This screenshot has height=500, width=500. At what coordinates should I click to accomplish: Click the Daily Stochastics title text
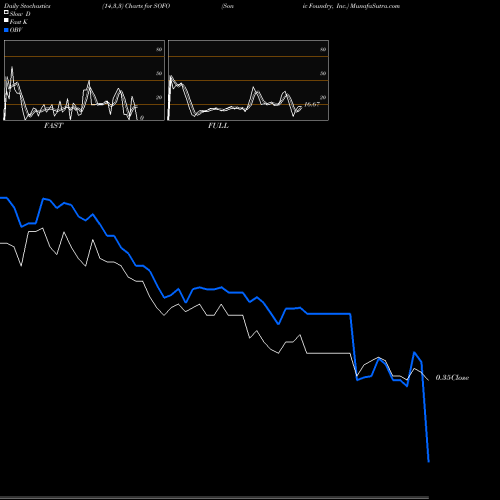click(x=27, y=6)
